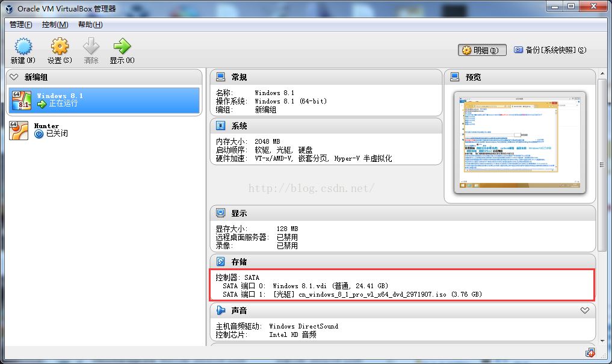Open the 声音 section header link
This screenshot has width=612, height=364.
[x=239, y=310]
